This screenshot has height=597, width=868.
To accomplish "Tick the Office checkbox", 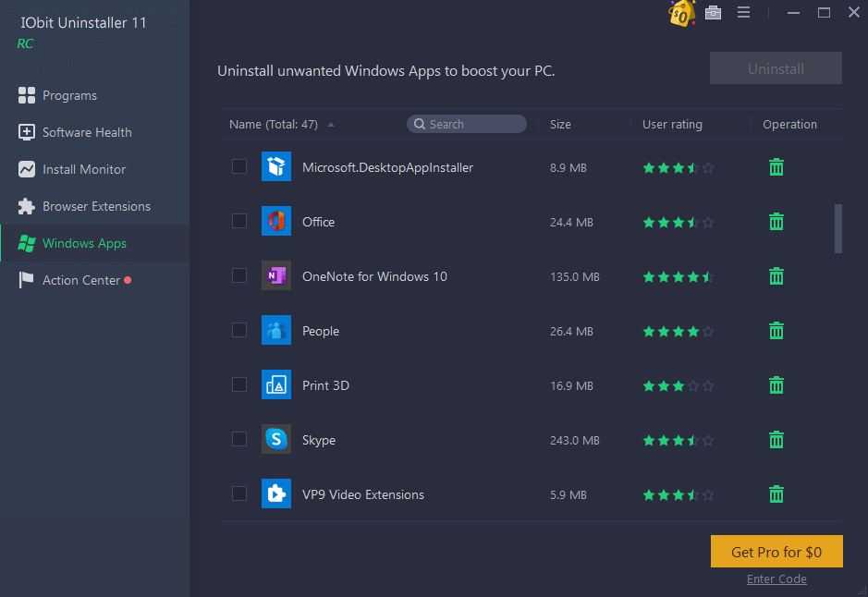I will (239, 221).
